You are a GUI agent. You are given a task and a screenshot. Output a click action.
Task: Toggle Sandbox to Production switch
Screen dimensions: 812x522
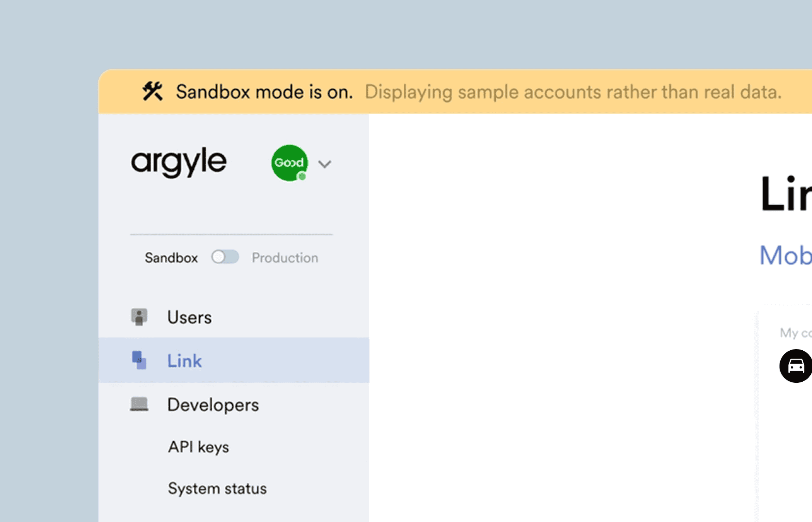click(x=225, y=257)
